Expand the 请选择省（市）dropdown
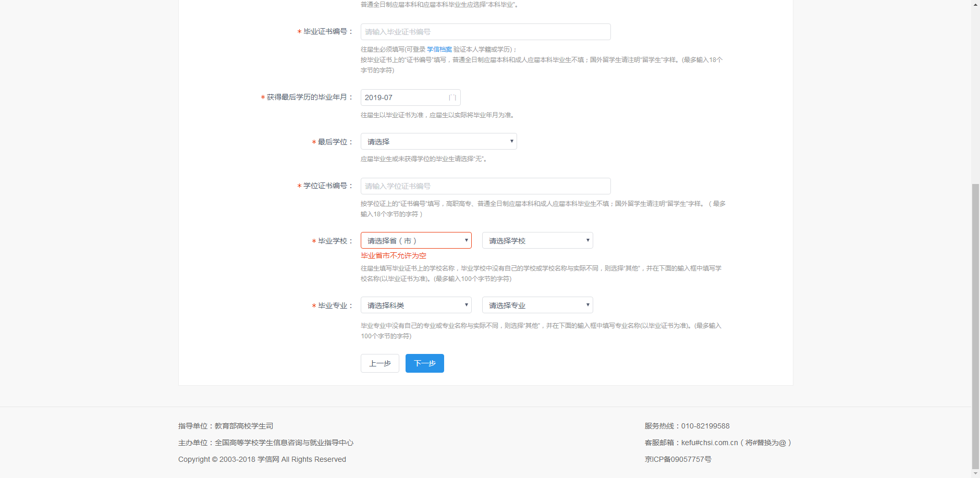 tap(416, 241)
